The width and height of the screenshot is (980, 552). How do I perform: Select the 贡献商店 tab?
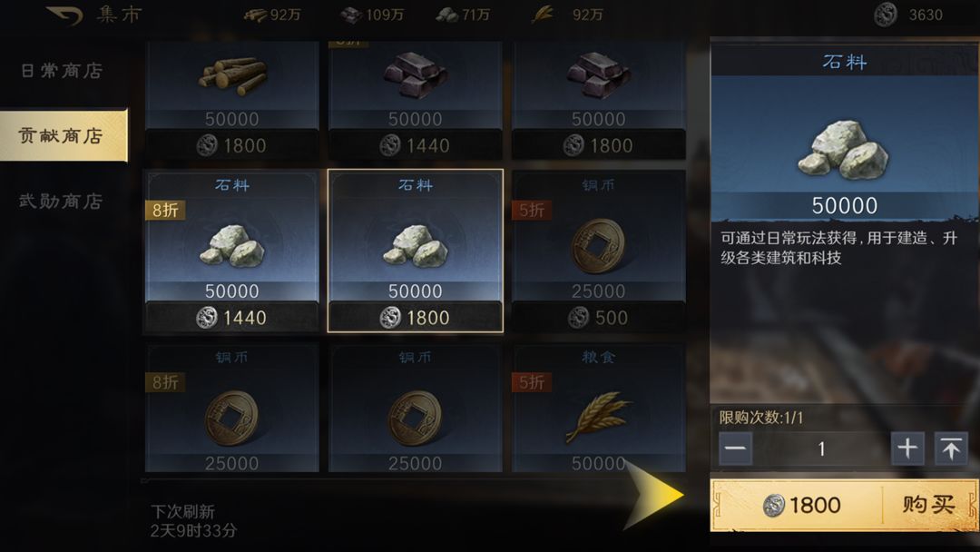point(64,135)
